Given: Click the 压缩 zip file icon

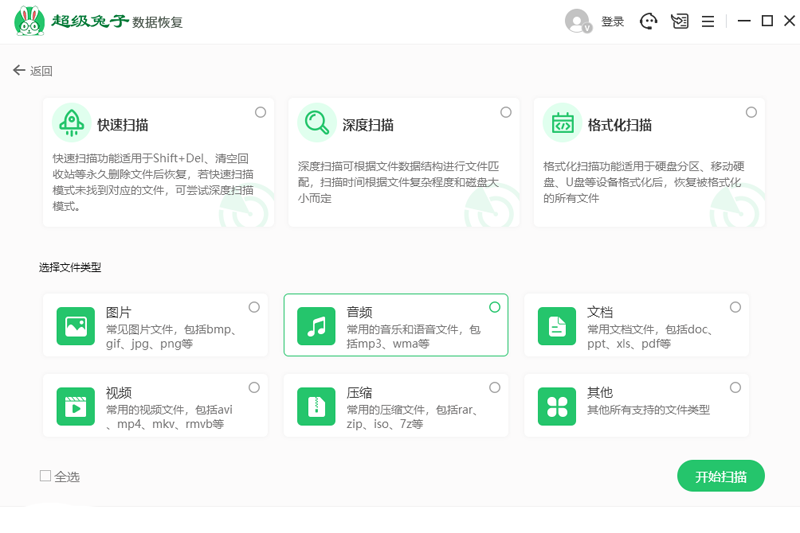Looking at the screenshot, I should tap(316, 407).
